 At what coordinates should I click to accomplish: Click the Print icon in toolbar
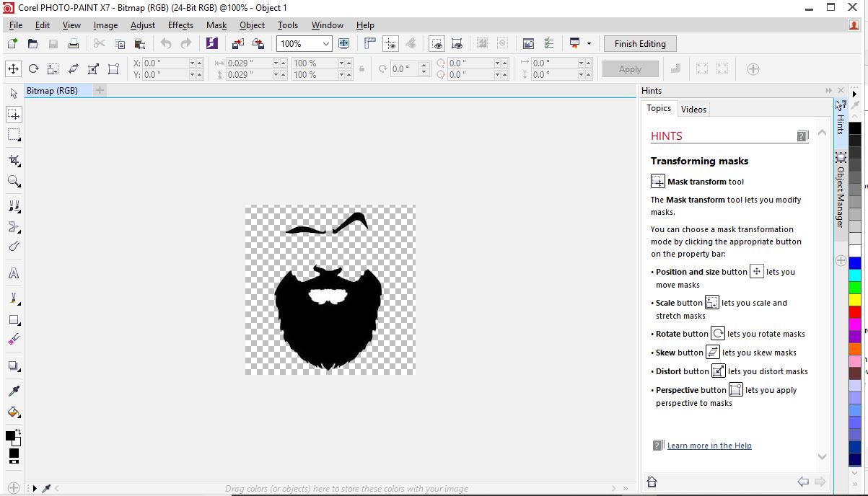(x=74, y=44)
